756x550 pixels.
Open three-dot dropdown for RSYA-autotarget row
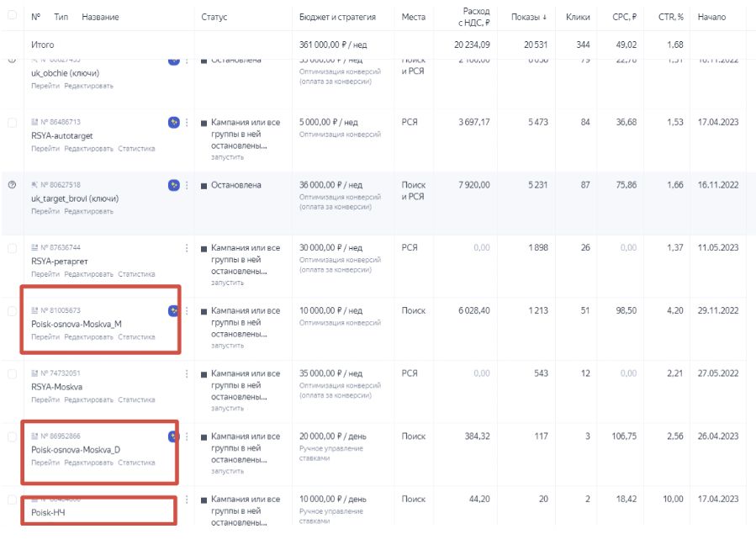tap(187, 122)
